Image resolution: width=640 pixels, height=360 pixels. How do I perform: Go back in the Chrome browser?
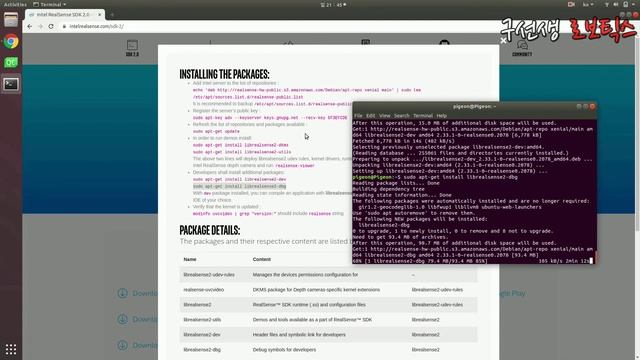[29, 26]
